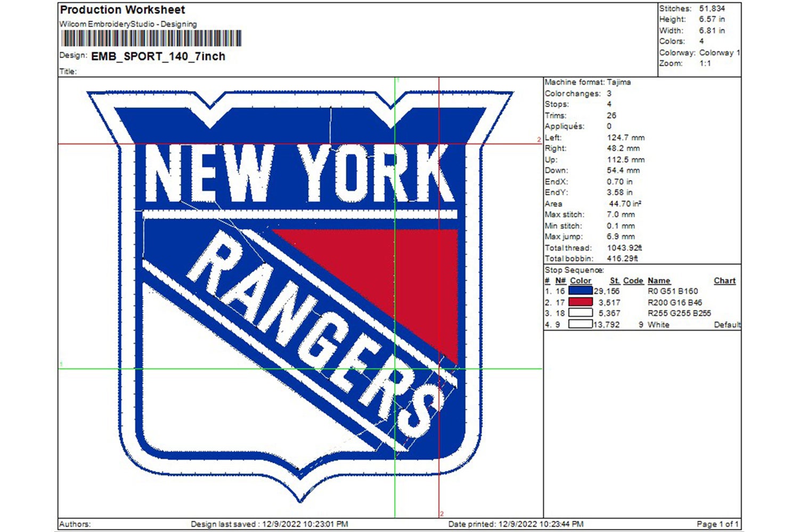799x532 pixels.
Task: Click the Machine format Tajima entry
Action: pos(587,82)
